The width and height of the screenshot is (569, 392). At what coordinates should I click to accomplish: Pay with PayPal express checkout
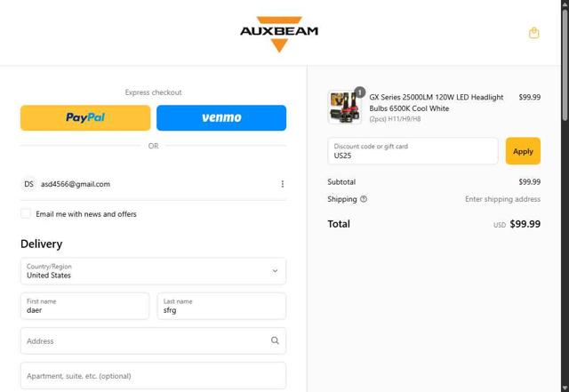85,117
